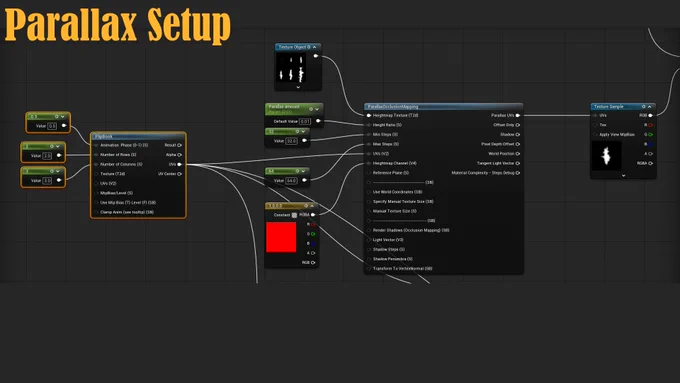This screenshot has height=383, width=680.
Task: Click the Texture Sample Tex input pin
Action: (595, 125)
